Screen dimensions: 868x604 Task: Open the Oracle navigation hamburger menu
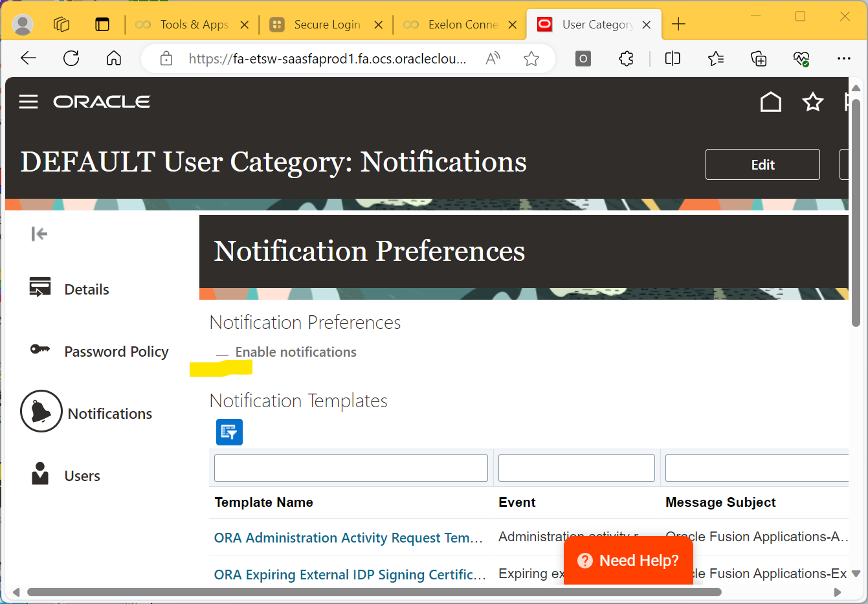click(x=28, y=102)
